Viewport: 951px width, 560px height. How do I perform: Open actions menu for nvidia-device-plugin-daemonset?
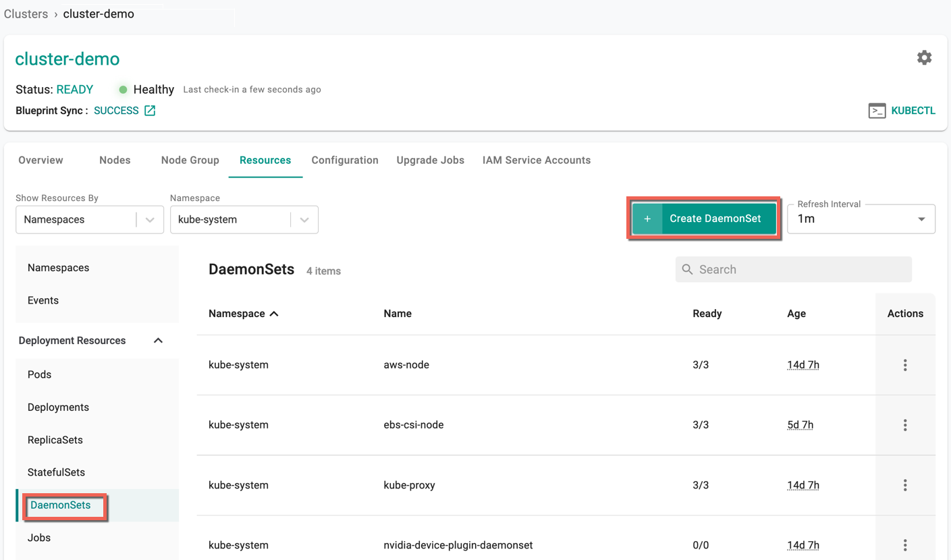[905, 545]
